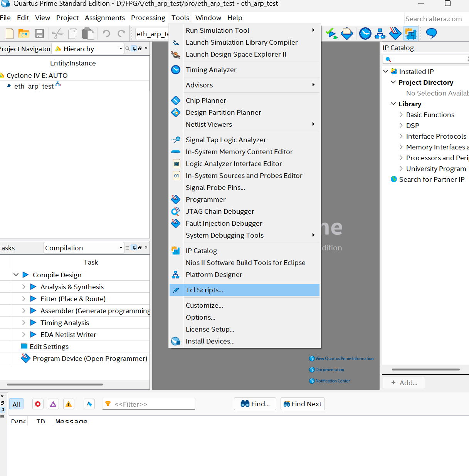Choose Chip Planner menu entry

pyautogui.click(x=244, y=101)
